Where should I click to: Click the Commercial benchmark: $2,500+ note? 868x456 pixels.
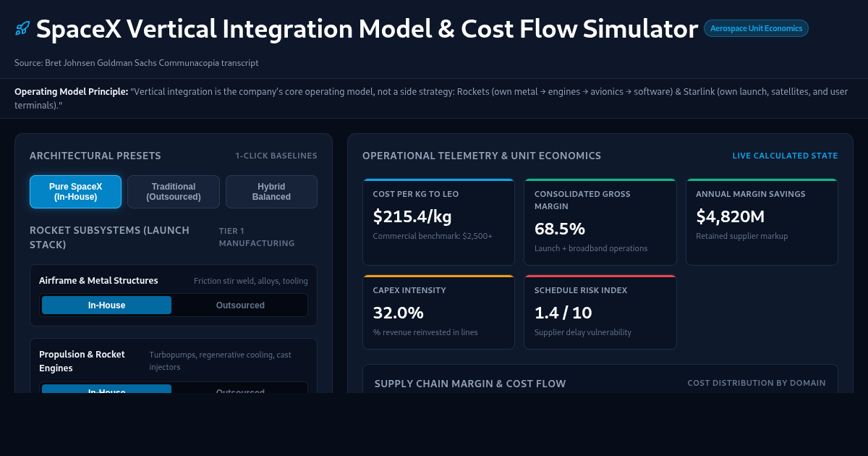coord(433,236)
